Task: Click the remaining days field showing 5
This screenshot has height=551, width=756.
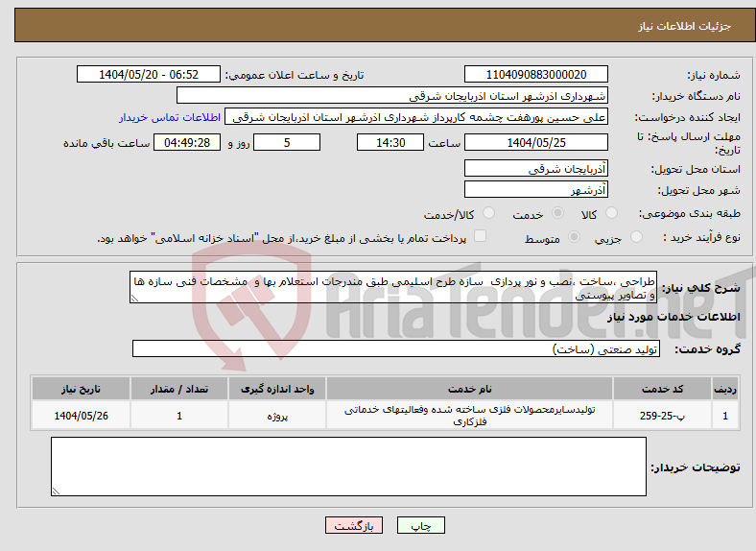Action: coord(287,142)
